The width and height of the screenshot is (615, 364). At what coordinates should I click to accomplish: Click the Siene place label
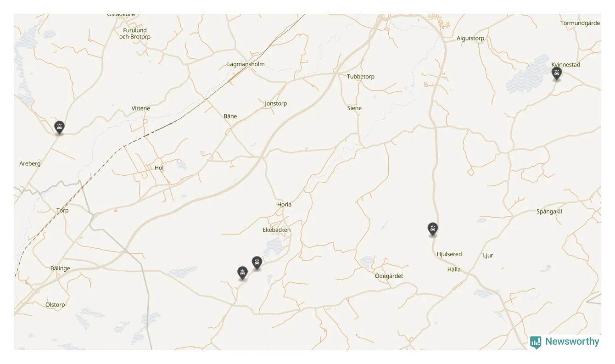coord(354,108)
